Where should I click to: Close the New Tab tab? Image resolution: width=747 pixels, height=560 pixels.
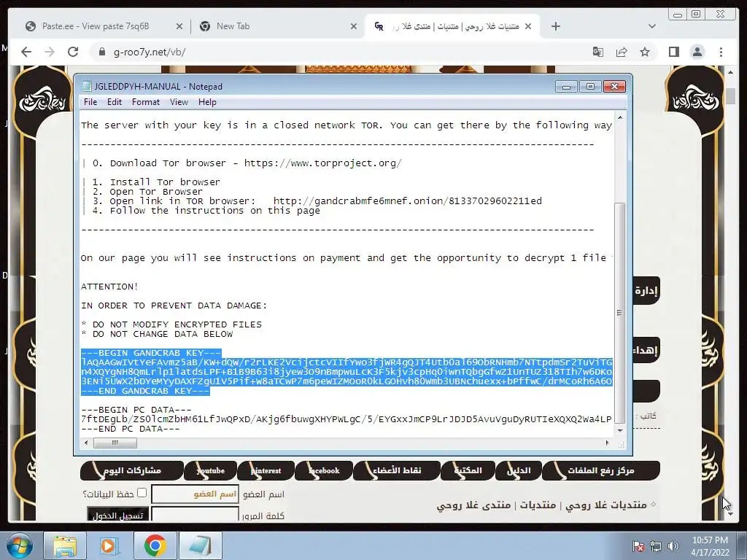[x=354, y=27]
